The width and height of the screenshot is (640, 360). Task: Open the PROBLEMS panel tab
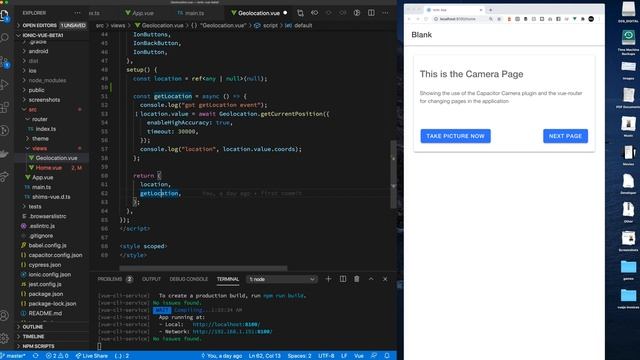click(115, 279)
